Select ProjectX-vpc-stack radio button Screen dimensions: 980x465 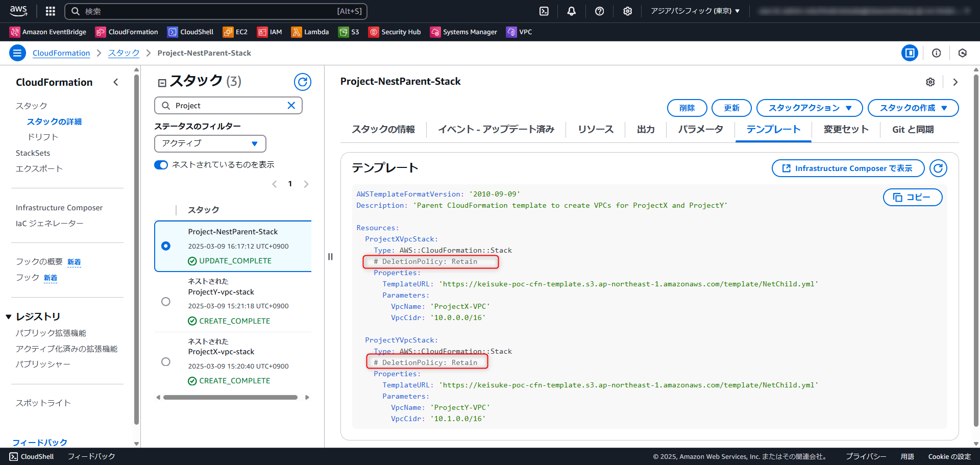pyautogui.click(x=165, y=362)
